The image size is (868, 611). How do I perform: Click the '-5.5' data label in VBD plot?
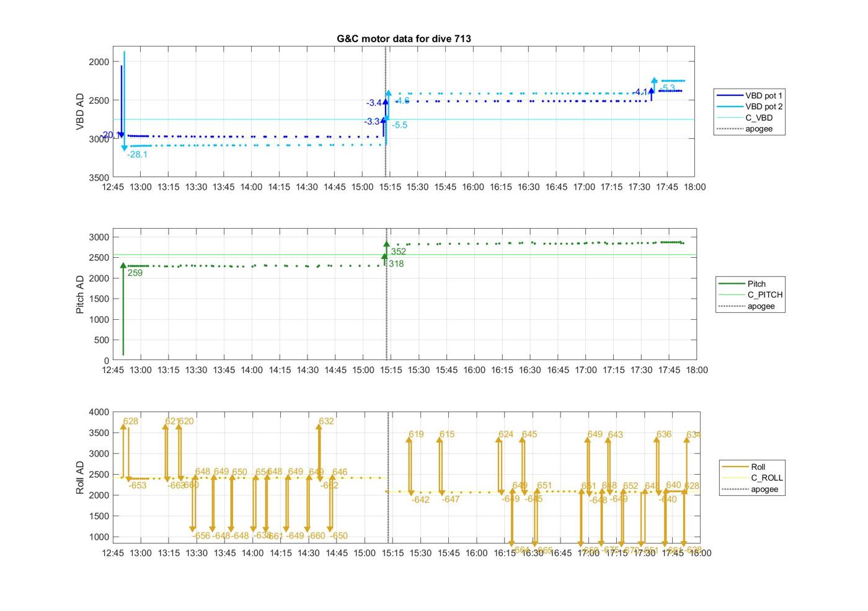click(x=400, y=125)
